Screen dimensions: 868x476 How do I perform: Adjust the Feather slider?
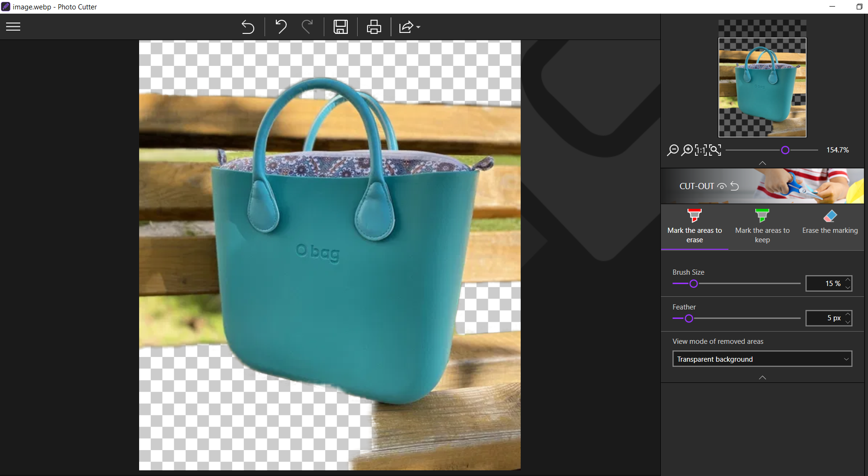(x=689, y=318)
